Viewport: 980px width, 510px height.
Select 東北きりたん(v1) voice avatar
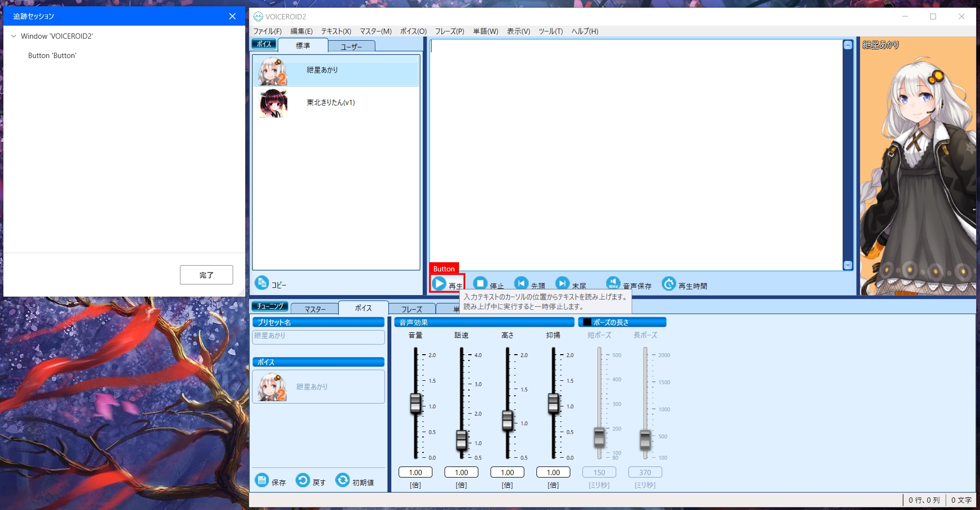point(273,103)
